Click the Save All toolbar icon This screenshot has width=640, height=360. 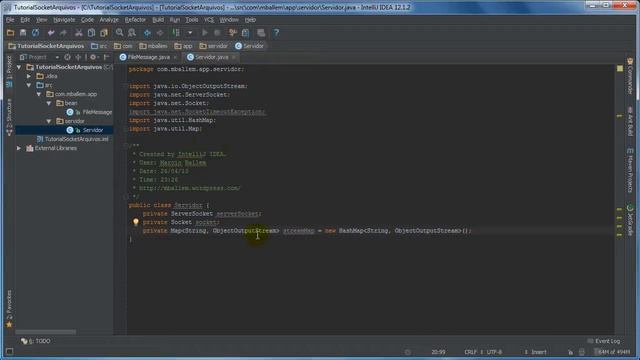coord(23,33)
